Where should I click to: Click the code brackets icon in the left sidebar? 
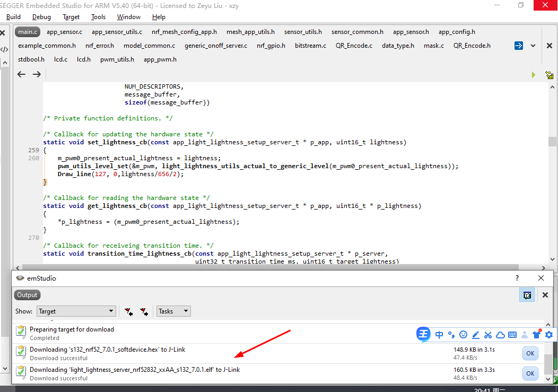pos(4,49)
